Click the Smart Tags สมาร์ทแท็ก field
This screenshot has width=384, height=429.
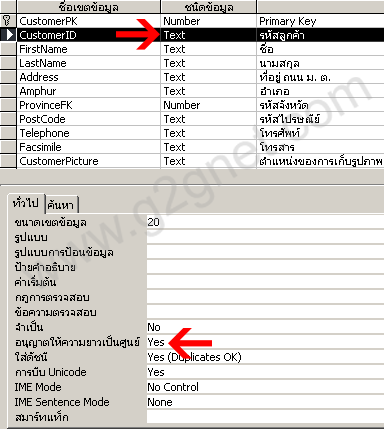tap(265, 417)
